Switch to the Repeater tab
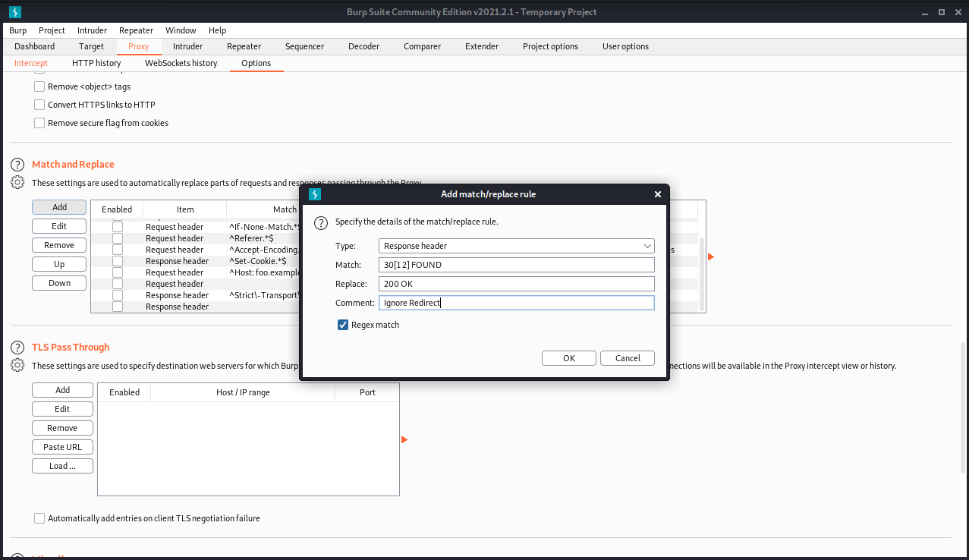 (244, 46)
